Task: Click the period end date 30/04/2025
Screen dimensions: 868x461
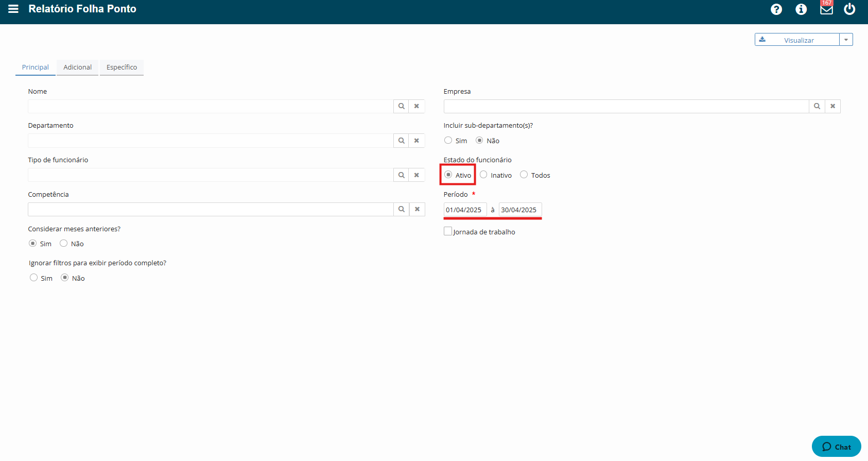Action: [x=520, y=210]
